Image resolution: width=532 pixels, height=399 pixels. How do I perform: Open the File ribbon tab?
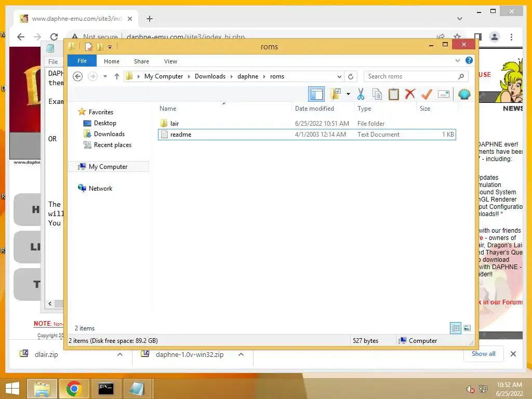pyautogui.click(x=82, y=61)
